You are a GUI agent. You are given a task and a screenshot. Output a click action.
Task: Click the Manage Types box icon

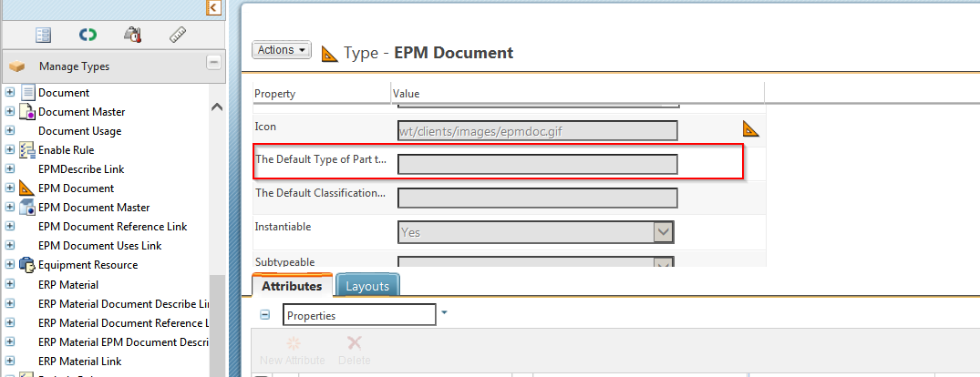coord(16,66)
